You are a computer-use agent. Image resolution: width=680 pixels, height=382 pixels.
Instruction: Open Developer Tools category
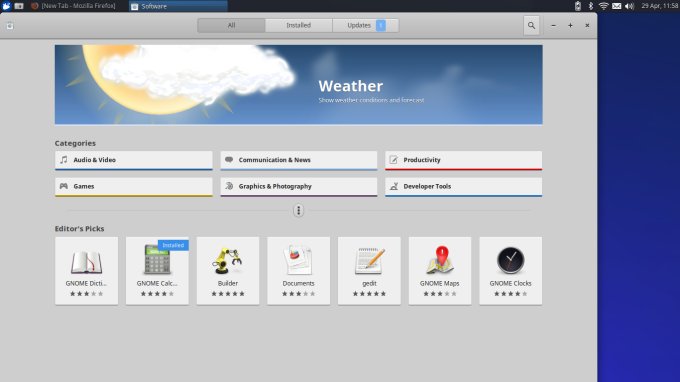pyautogui.click(x=464, y=187)
